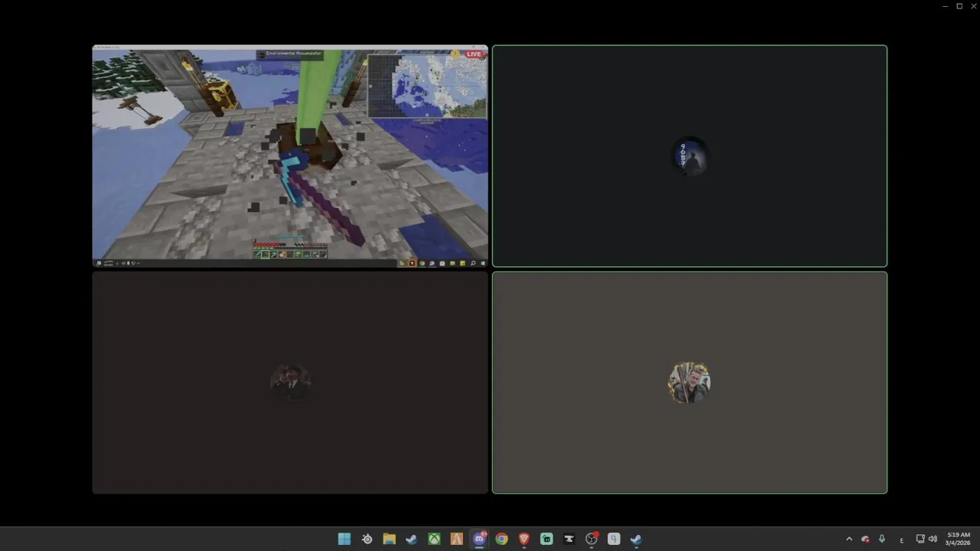
Task: Show hidden system tray icons
Action: click(849, 539)
